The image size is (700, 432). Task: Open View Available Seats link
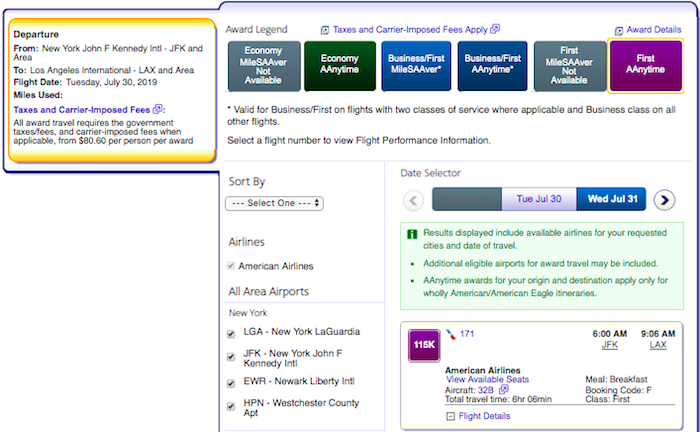pos(488,379)
